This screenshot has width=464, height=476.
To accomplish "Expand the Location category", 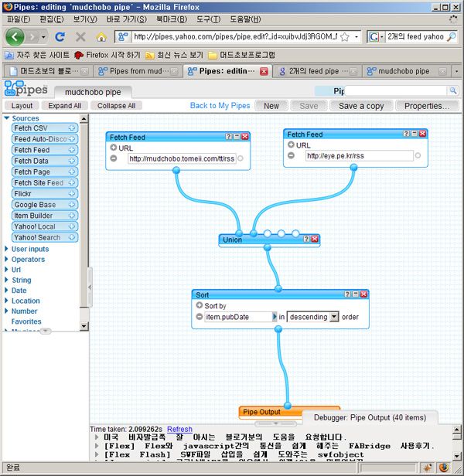I will point(6,301).
